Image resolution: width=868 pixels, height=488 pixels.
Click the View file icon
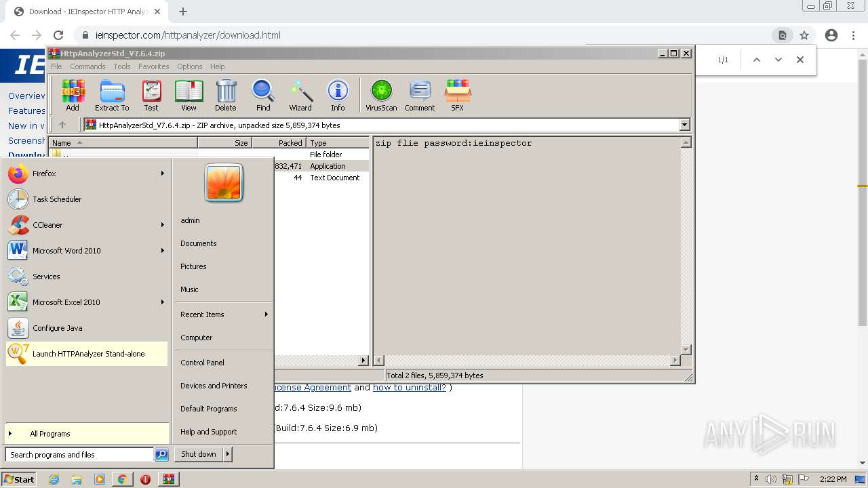[x=189, y=95]
